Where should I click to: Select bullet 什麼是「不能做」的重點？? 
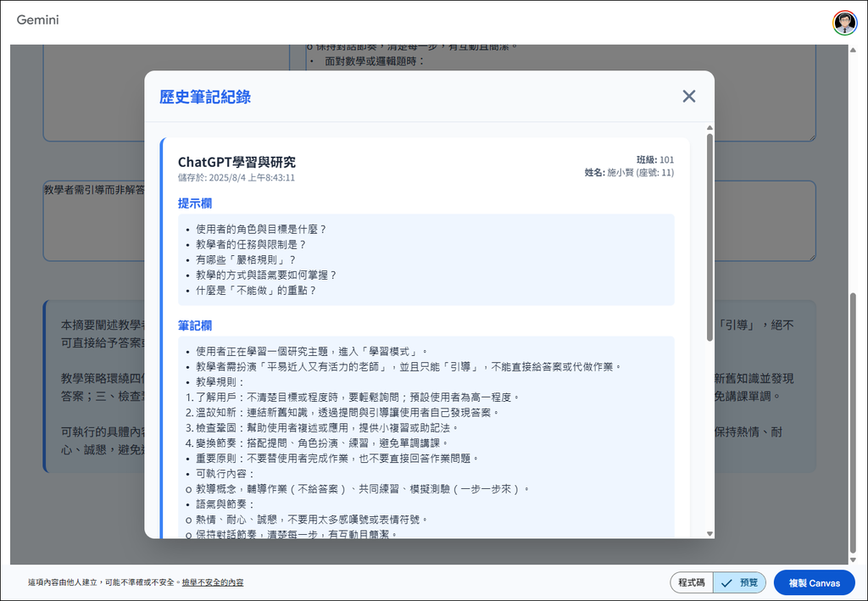[x=256, y=291]
